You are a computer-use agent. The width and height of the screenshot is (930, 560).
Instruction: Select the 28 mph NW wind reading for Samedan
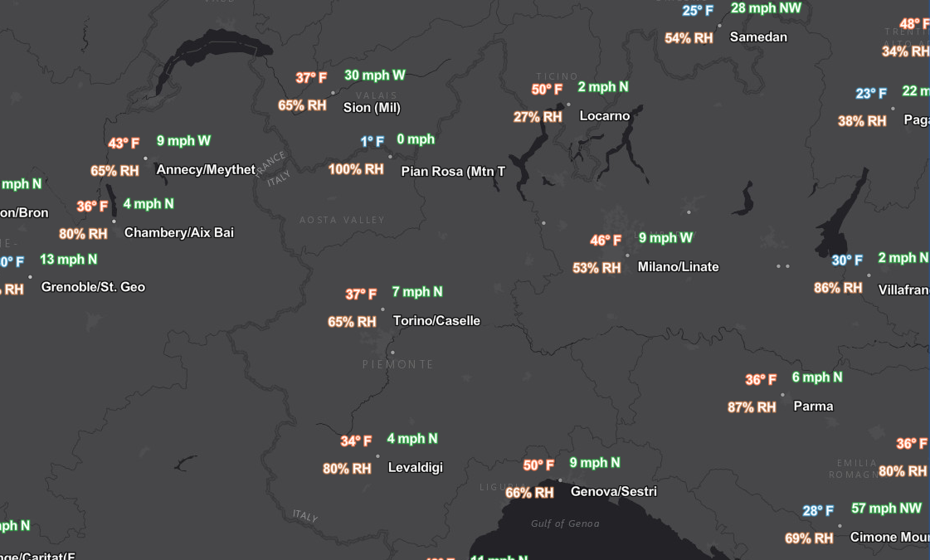click(766, 8)
